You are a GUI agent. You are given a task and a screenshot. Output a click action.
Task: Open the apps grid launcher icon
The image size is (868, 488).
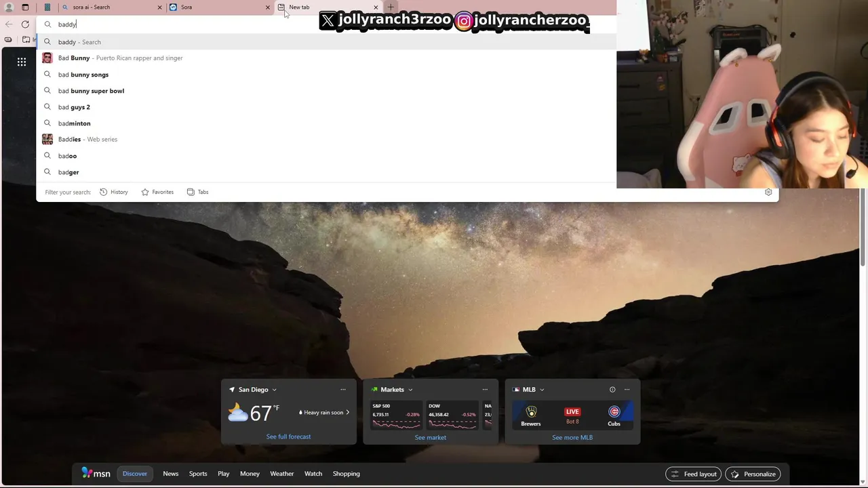tap(22, 62)
